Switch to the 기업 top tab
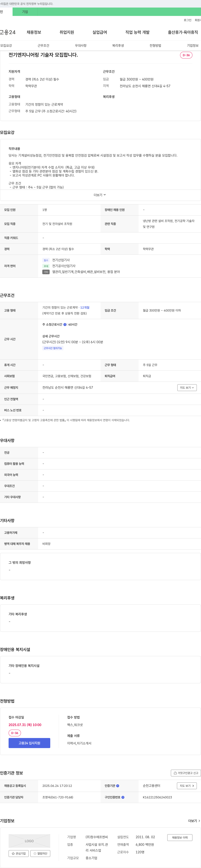Image resolution: width=201 pixels, height=868 pixels. (x=25, y=12)
